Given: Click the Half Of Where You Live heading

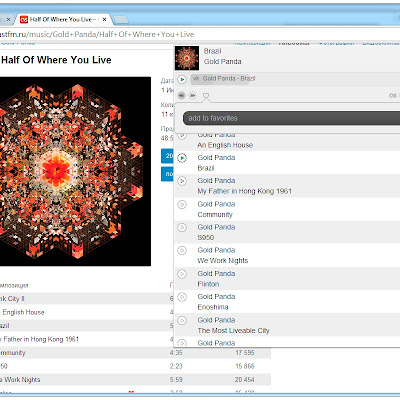Looking at the screenshot, I should 56,60.
